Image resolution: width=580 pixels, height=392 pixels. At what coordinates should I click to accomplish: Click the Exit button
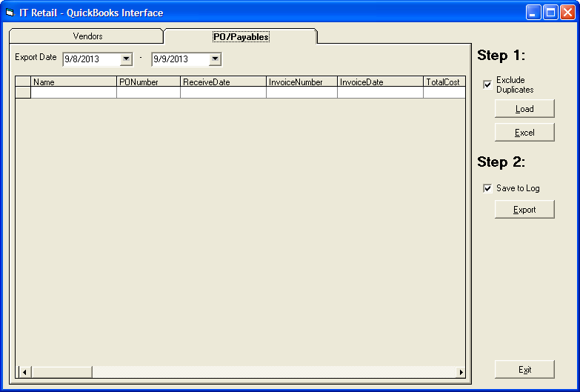click(x=524, y=370)
